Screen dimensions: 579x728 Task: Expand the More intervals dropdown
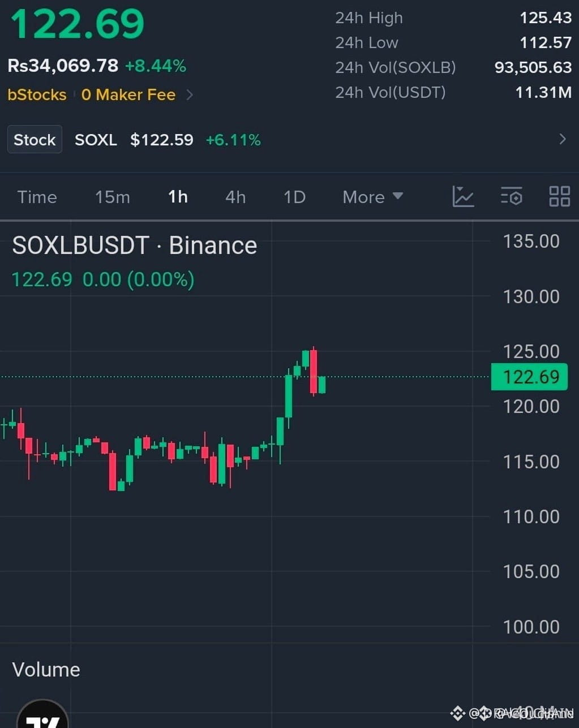pyautogui.click(x=373, y=197)
